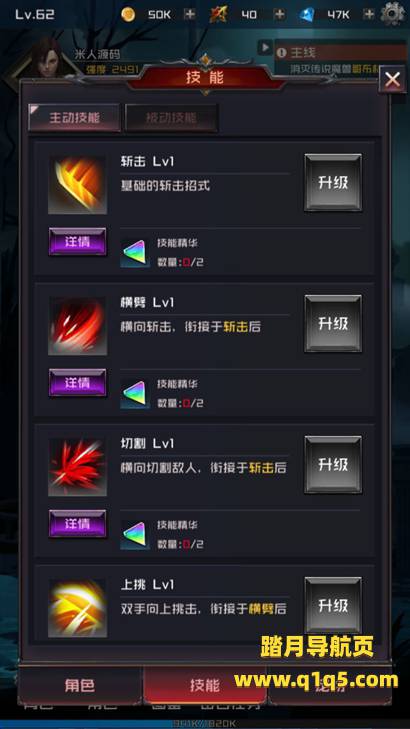View 详情 for 切割 skill

78,524
